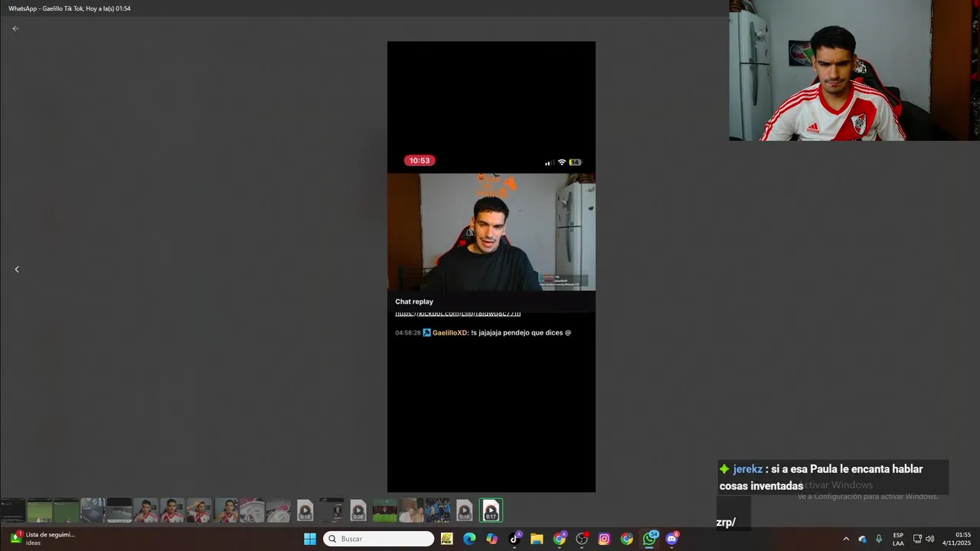Go back using the top-left arrow
Screen dimensions: 980x551
[x=15, y=28]
